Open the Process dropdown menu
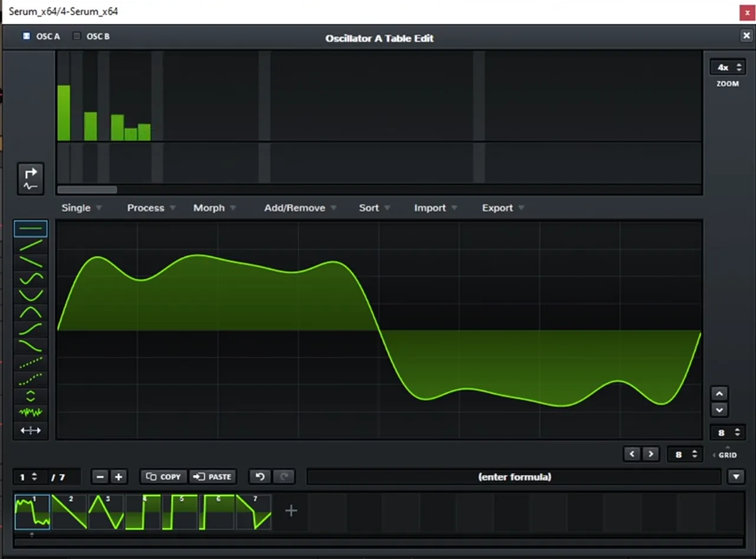This screenshot has width=756, height=559. point(151,208)
